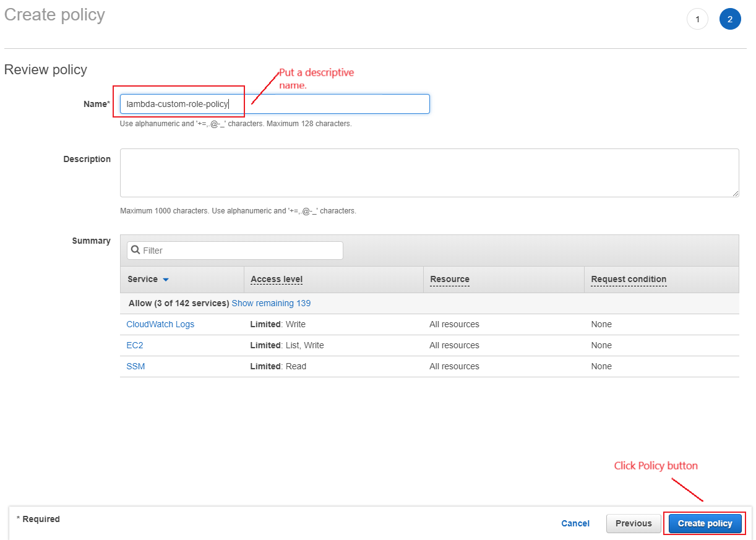Click the Description text area
Screen dimensions: 756x540
[429, 173]
